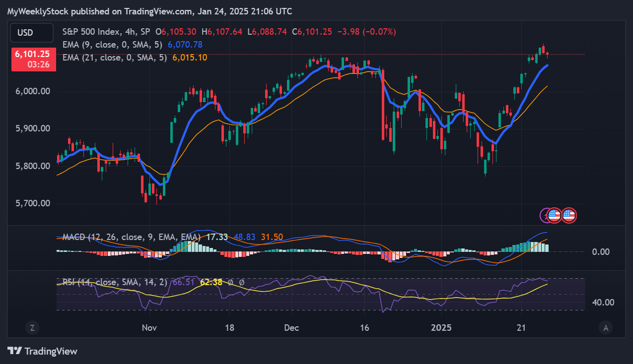Click the Dec label on time axis
The height and width of the screenshot is (364, 633).
click(x=291, y=327)
